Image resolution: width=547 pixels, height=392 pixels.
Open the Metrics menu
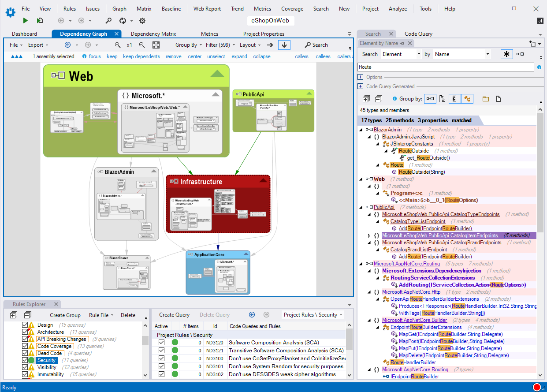(262, 9)
